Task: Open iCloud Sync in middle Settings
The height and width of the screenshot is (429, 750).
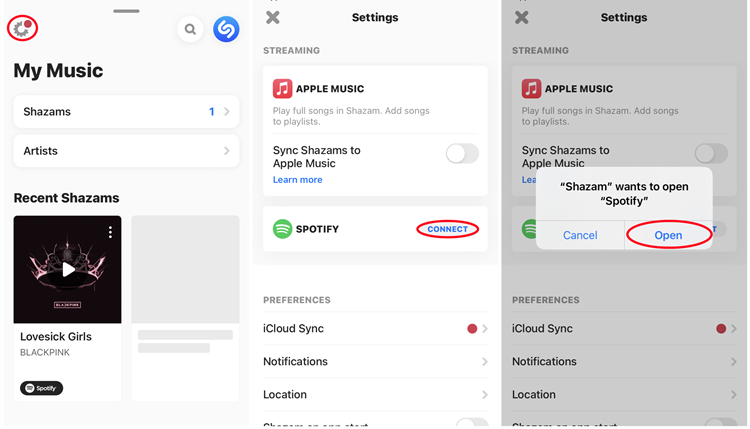Action: point(375,329)
